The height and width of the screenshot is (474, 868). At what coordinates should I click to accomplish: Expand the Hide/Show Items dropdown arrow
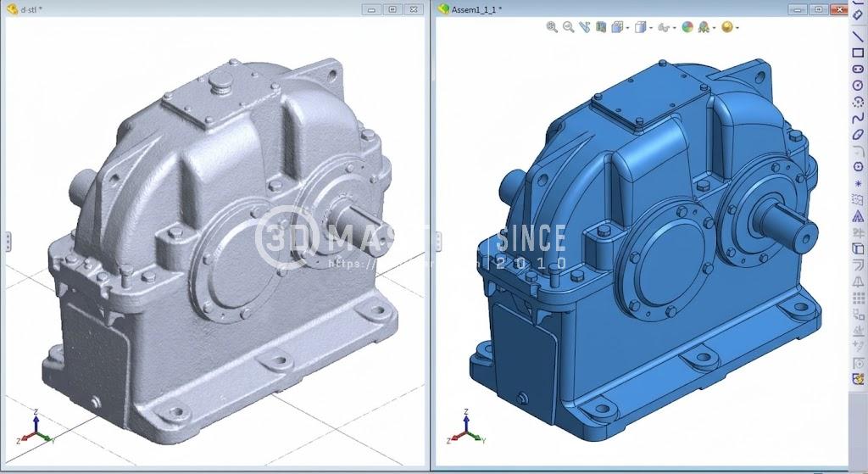pyautogui.click(x=675, y=28)
